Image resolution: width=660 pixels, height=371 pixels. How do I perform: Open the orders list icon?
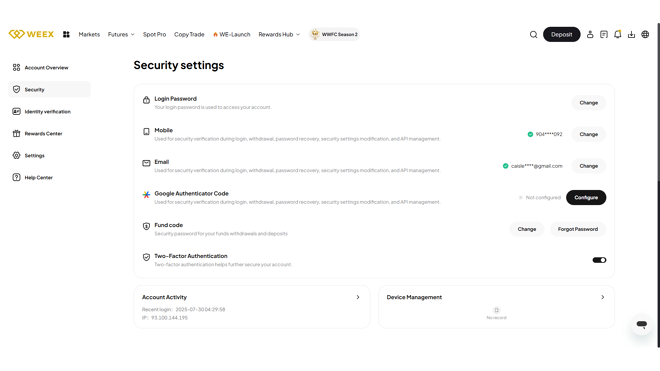point(604,35)
